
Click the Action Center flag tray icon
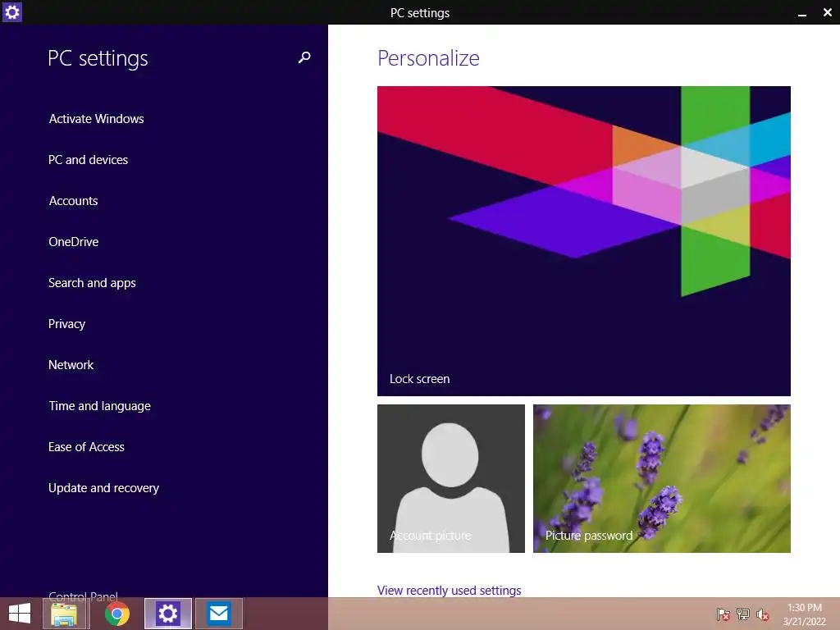pos(723,614)
